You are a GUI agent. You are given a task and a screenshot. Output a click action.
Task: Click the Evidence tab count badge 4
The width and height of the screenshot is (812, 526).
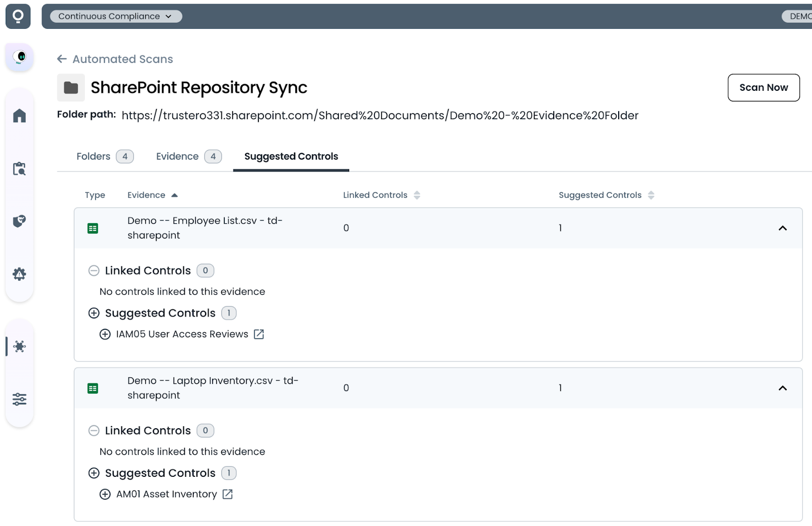click(x=213, y=156)
